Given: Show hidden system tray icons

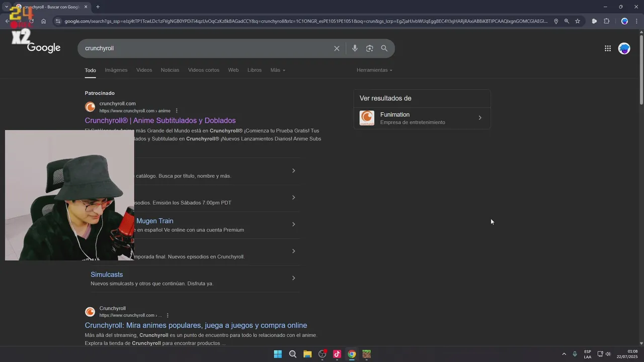Looking at the screenshot, I should point(564,354).
